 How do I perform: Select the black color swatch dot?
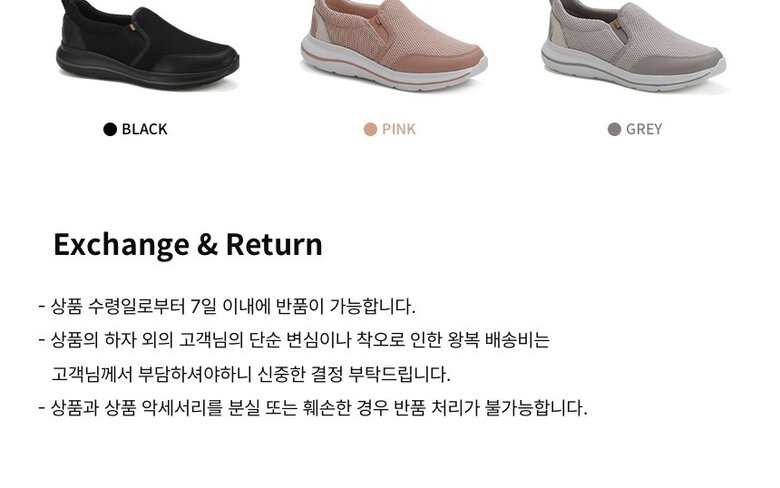click(110, 129)
